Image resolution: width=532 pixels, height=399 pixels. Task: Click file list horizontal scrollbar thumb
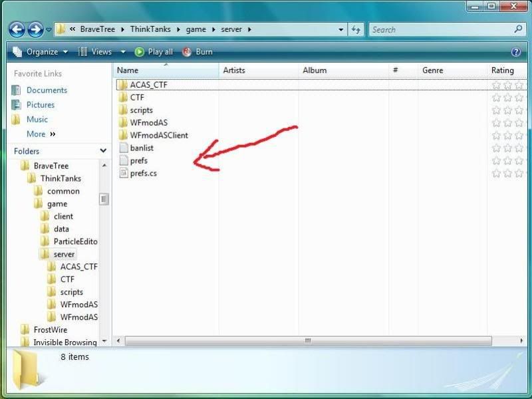pos(308,340)
